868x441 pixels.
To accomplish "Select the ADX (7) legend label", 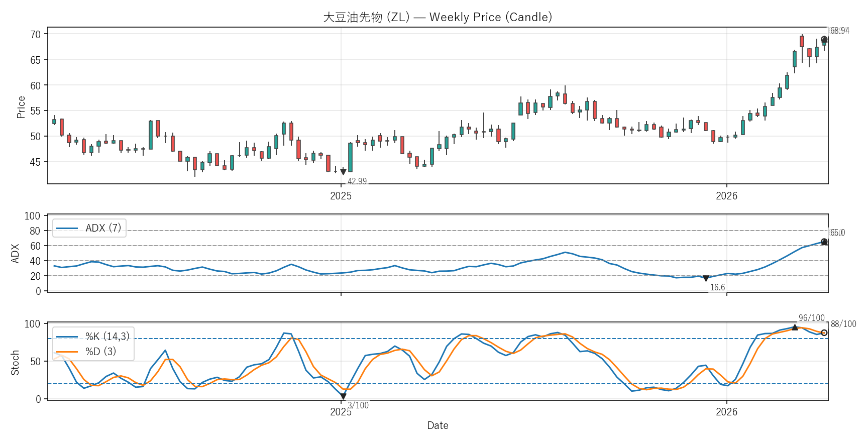I will [103, 228].
